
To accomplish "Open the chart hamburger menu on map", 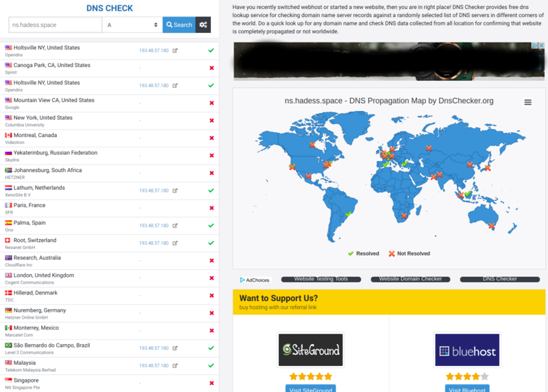I will pos(527,102).
